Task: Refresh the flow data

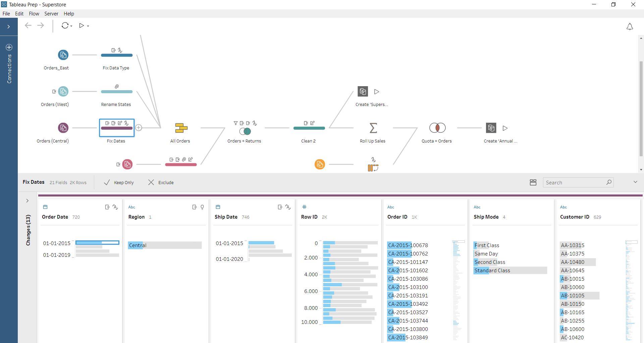Action: point(65,25)
